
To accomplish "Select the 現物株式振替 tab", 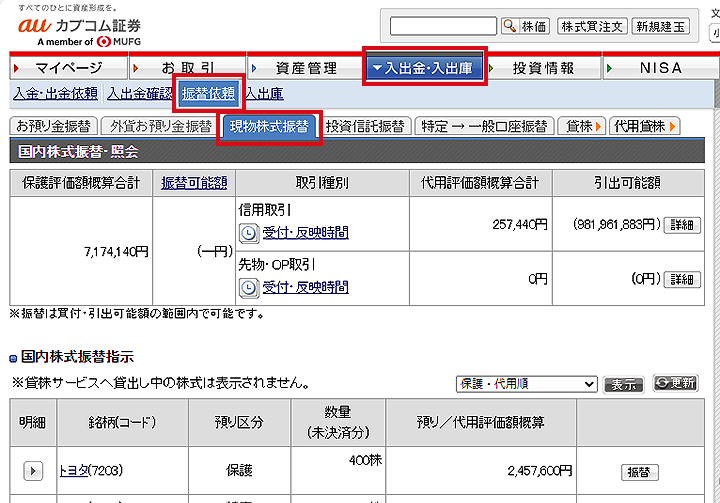I will [270, 126].
